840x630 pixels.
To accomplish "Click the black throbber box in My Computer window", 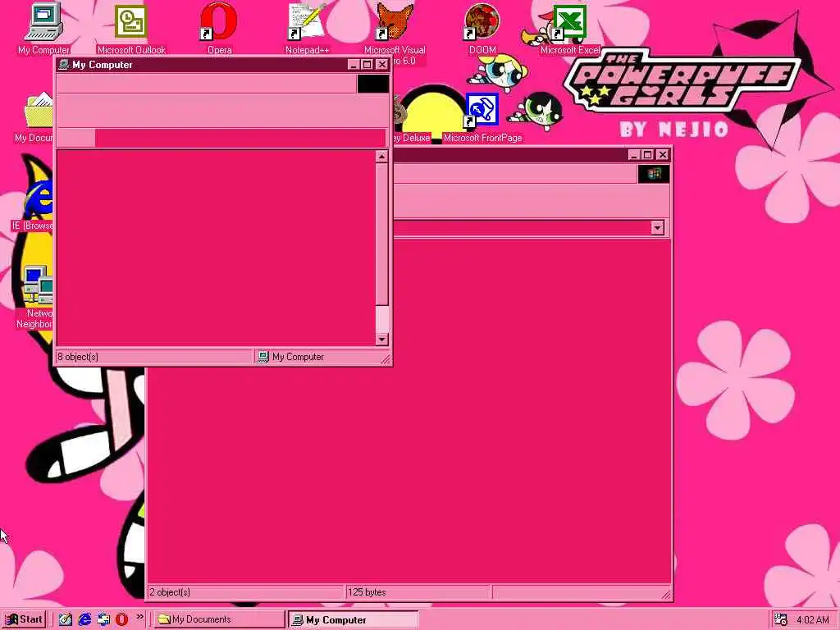I will pyautogui.click(x=373, y=84).
